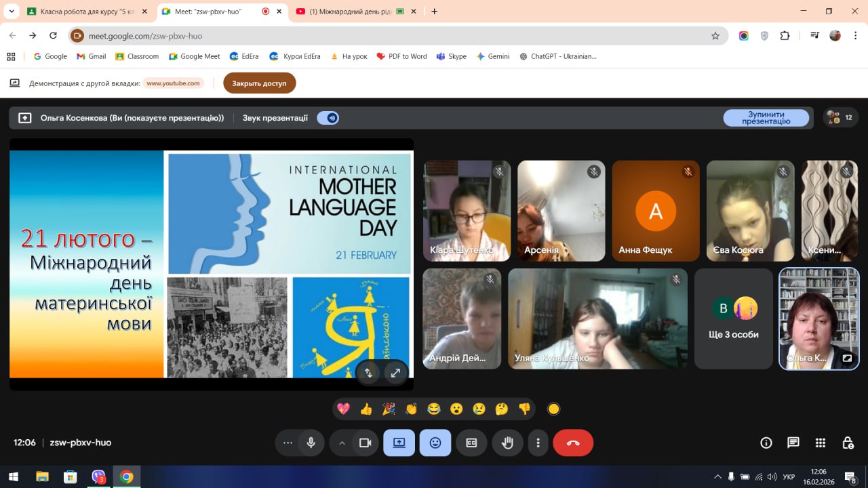Open the chat panel icon
868x488 pixels.
tap(793, 443)
